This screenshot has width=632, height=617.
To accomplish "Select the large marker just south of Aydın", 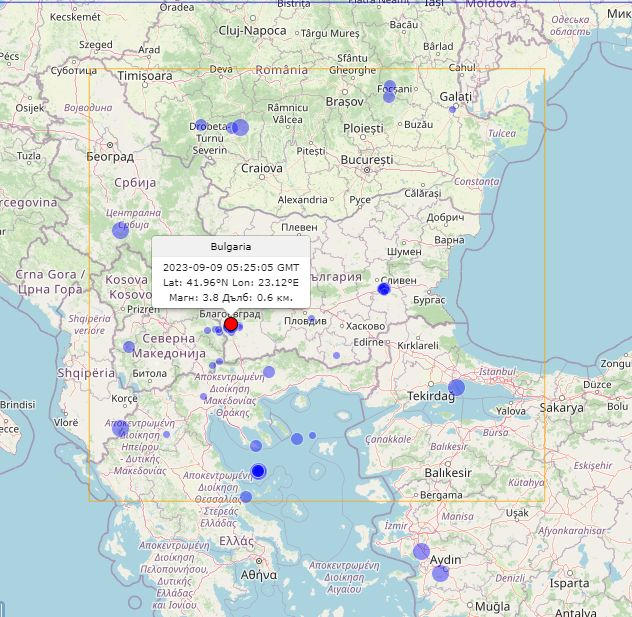I will click(440, 573).
